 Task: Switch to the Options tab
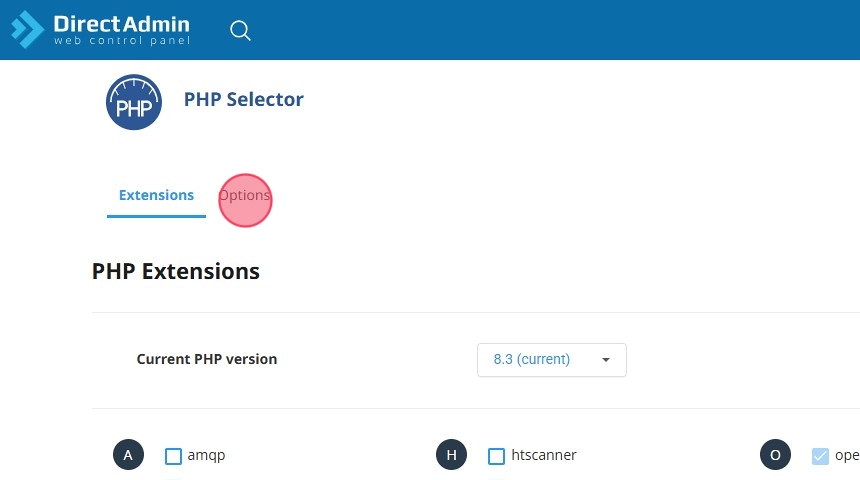click(245, 196)
